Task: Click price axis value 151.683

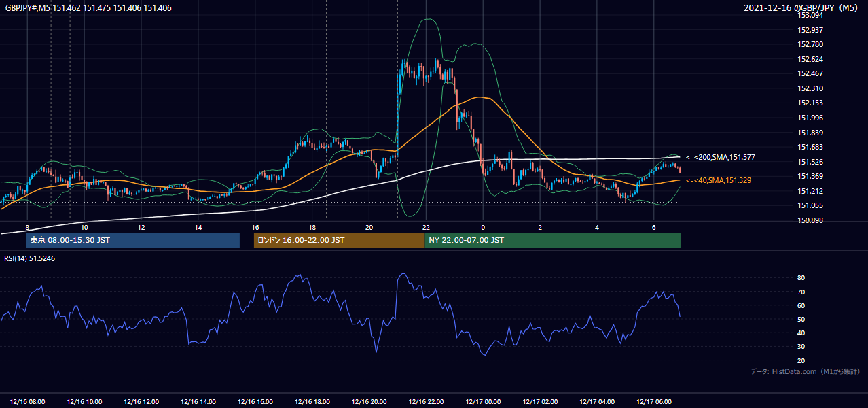Action: point(810,147)
